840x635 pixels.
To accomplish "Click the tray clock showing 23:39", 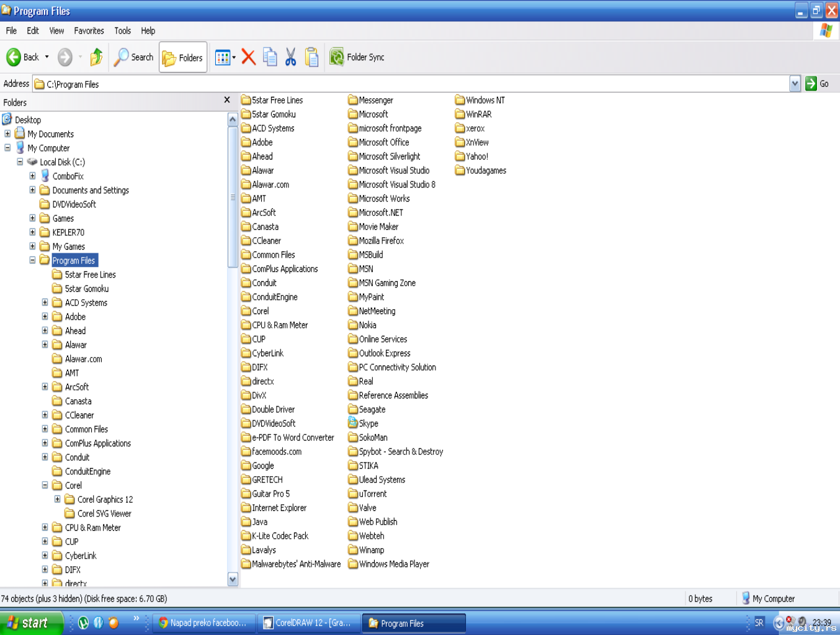I will (822, 623).
